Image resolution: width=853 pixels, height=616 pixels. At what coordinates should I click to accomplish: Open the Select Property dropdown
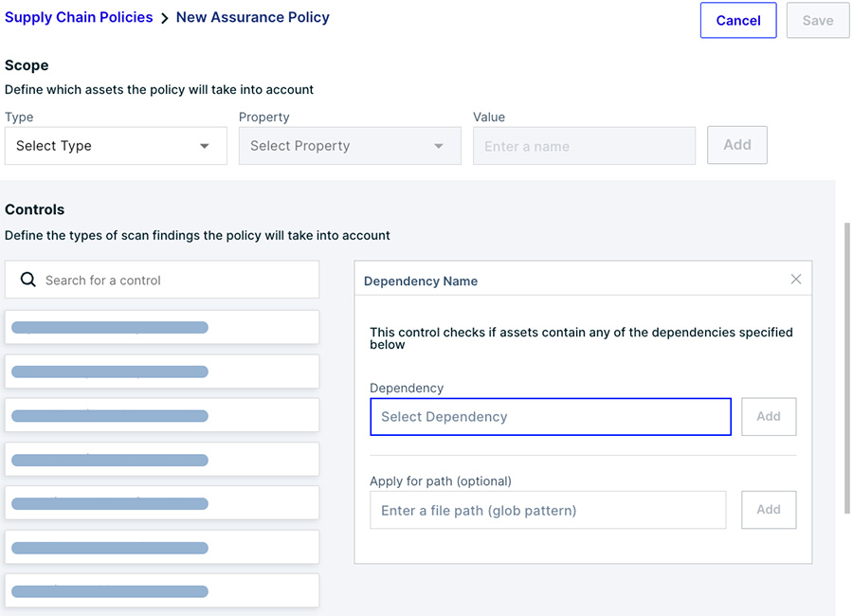(x=350, y=146)
